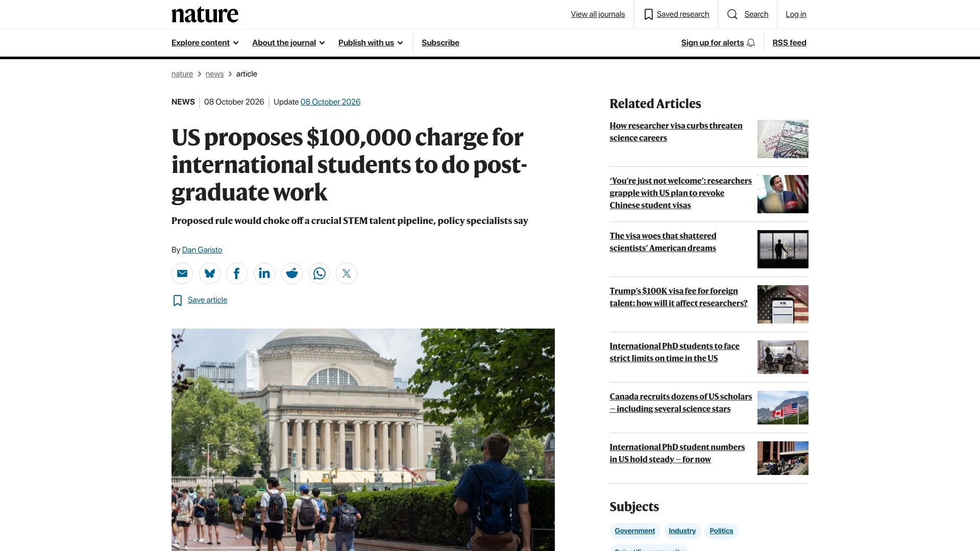Click the silhouette at window thumbnail
The width and height of the screenshot is (980, 551).
click(x=782, y=249)
